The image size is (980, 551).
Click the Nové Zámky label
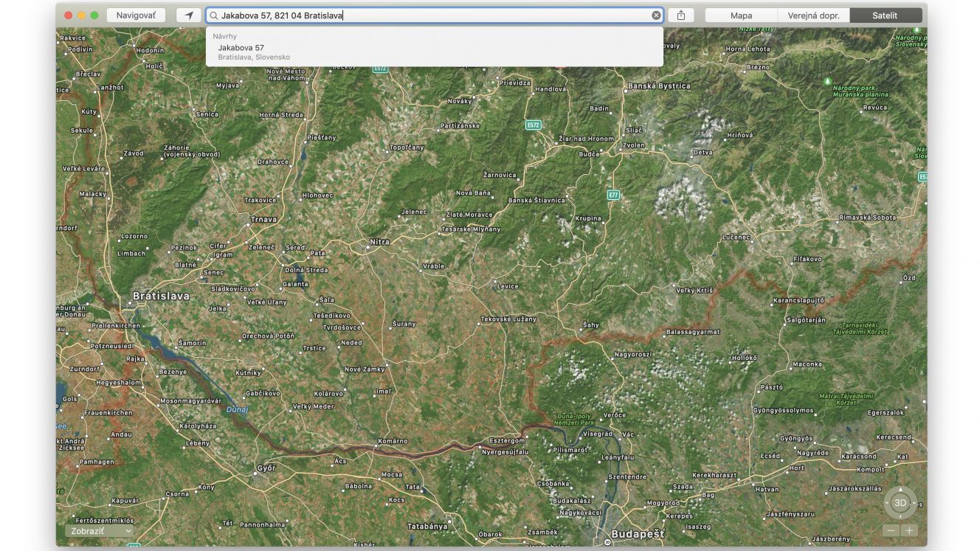(x=365, y=369)
